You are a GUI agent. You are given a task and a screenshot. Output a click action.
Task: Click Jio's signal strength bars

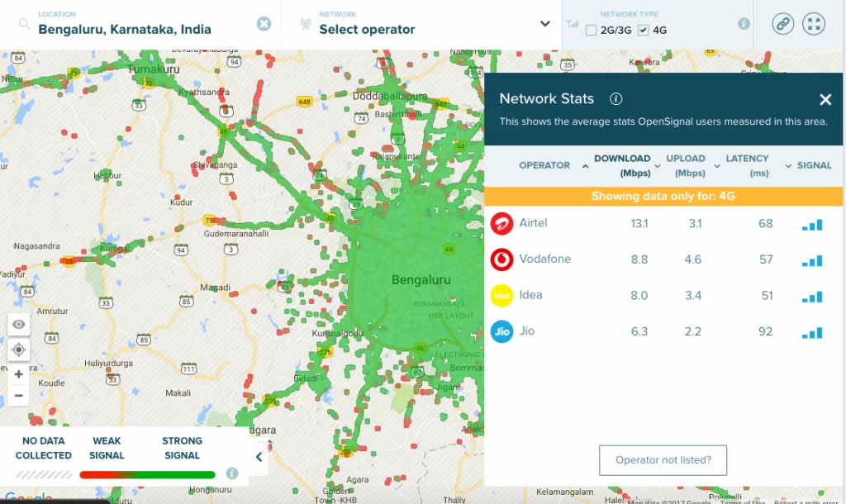point(812,333)
